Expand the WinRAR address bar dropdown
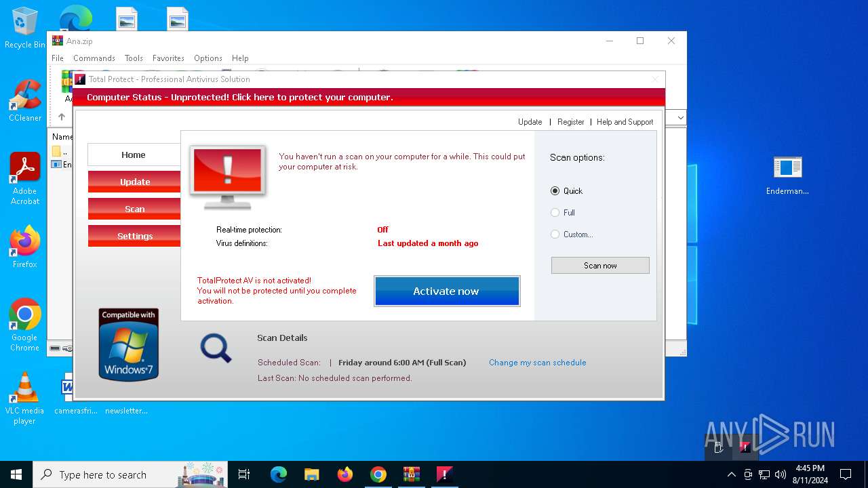The width and height of the screenshot is (868, 488). [x=680, y=118]
